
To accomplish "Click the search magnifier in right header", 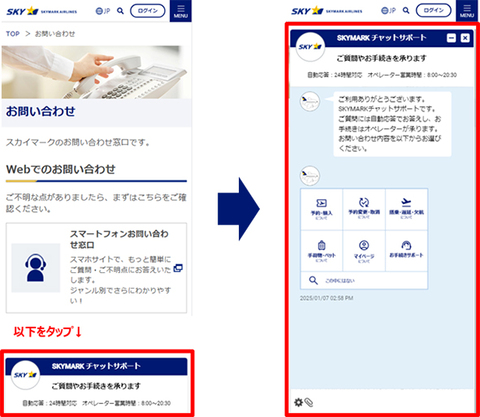I will point(406,11).
